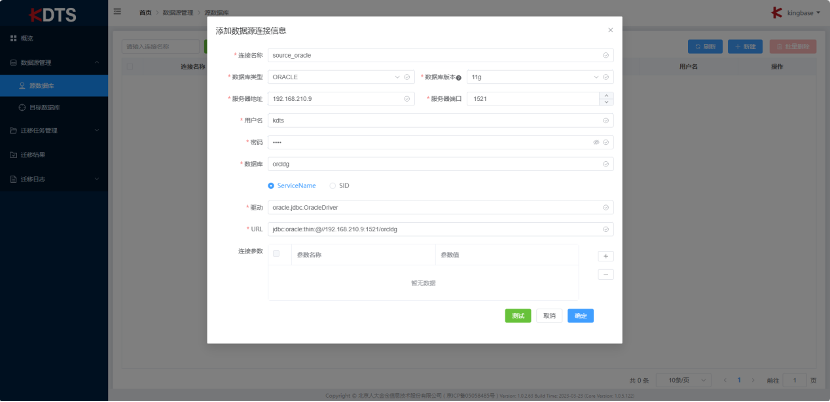
Task: Check the select-all box in background connection table
Action: point(130,67)
